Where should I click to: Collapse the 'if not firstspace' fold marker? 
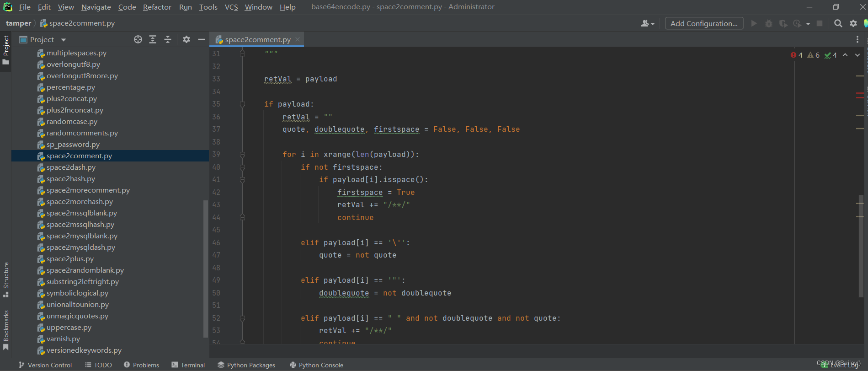click(242, 167)
